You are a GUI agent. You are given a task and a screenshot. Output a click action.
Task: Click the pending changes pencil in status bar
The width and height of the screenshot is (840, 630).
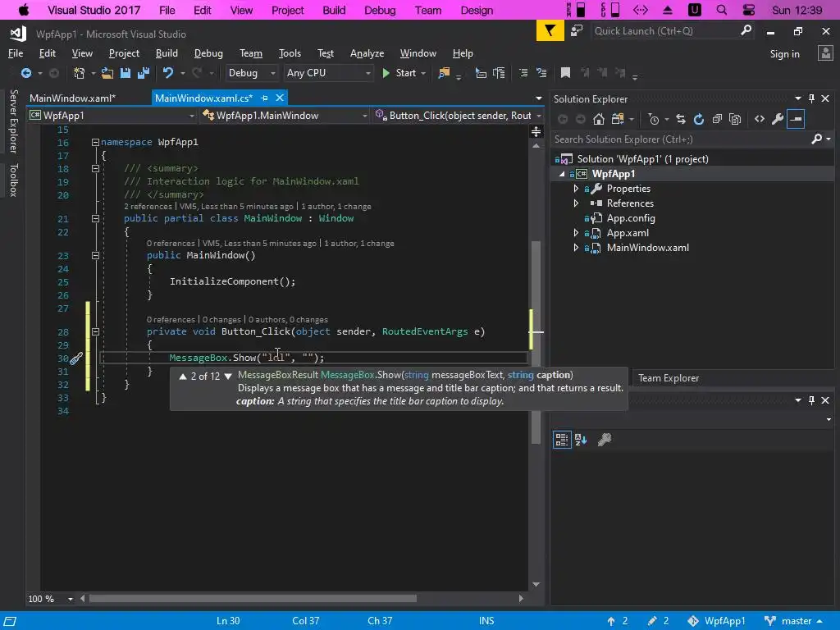pos(652,621)
